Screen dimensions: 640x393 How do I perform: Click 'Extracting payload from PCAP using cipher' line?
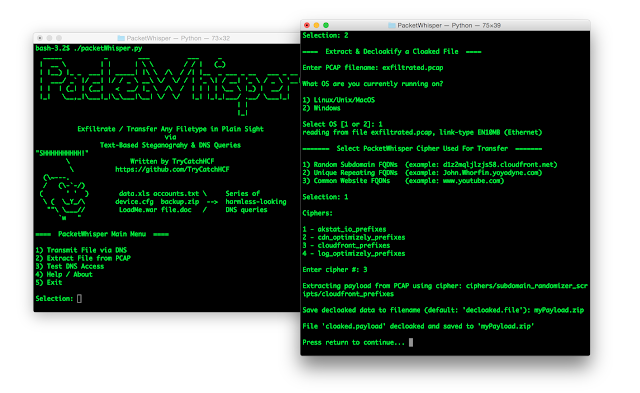[x=445, y=290]
